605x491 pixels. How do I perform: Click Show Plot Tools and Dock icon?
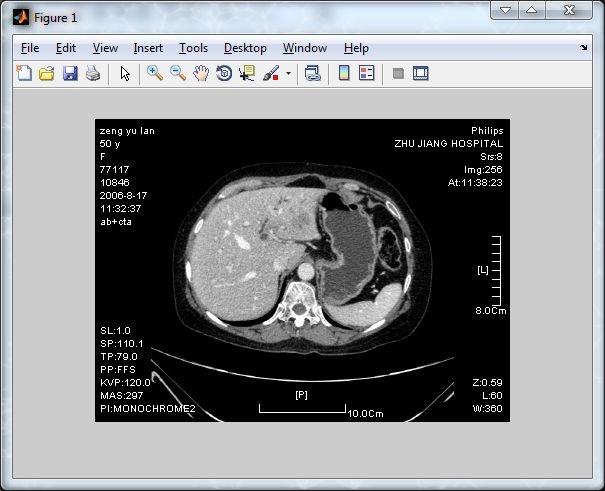421,73
